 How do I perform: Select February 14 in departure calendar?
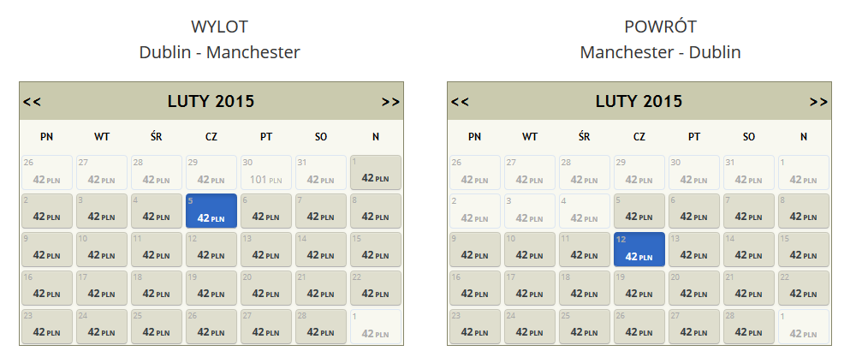pos(321,250)
